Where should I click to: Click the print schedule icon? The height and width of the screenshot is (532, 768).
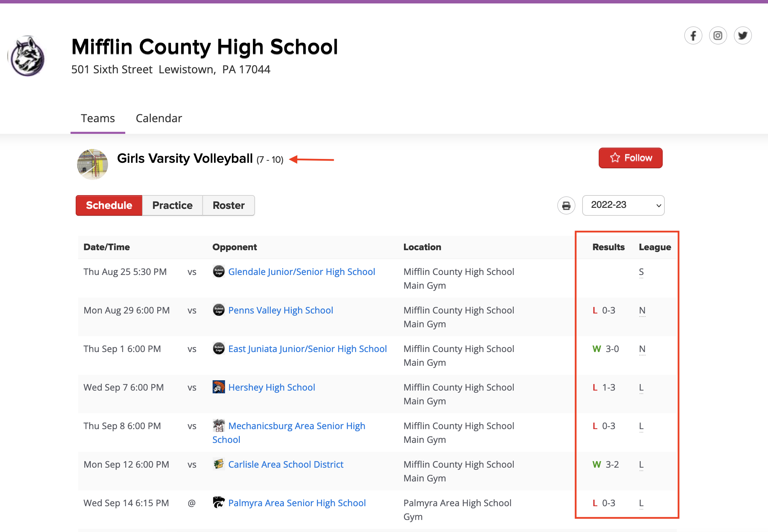point(566,205)
